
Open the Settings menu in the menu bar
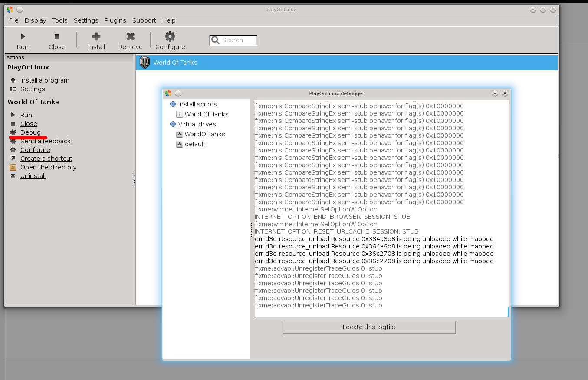86,20
